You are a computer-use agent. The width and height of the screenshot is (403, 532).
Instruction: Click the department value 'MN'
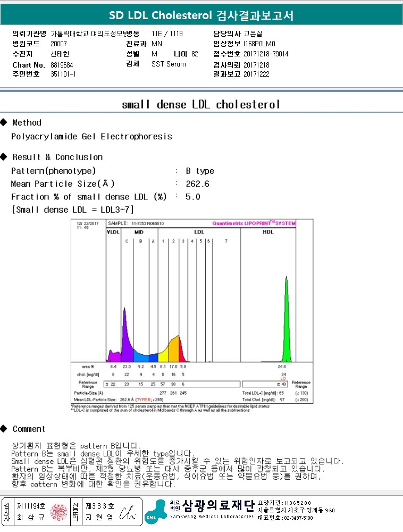pos(157,44)
